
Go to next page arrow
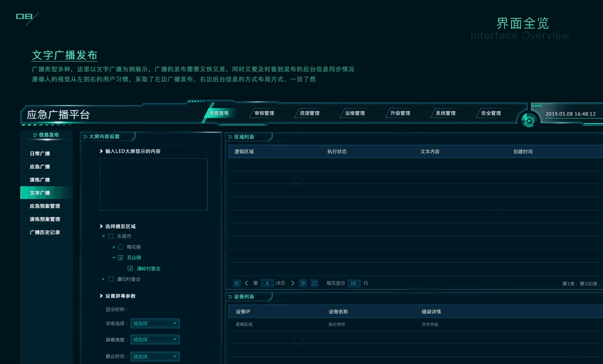(x=293, y=283)
